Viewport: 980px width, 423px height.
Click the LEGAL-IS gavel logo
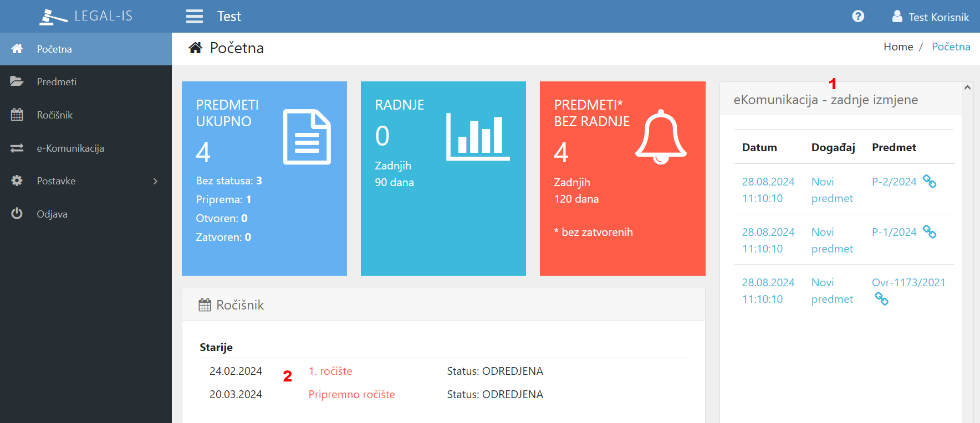pos(53,17)
